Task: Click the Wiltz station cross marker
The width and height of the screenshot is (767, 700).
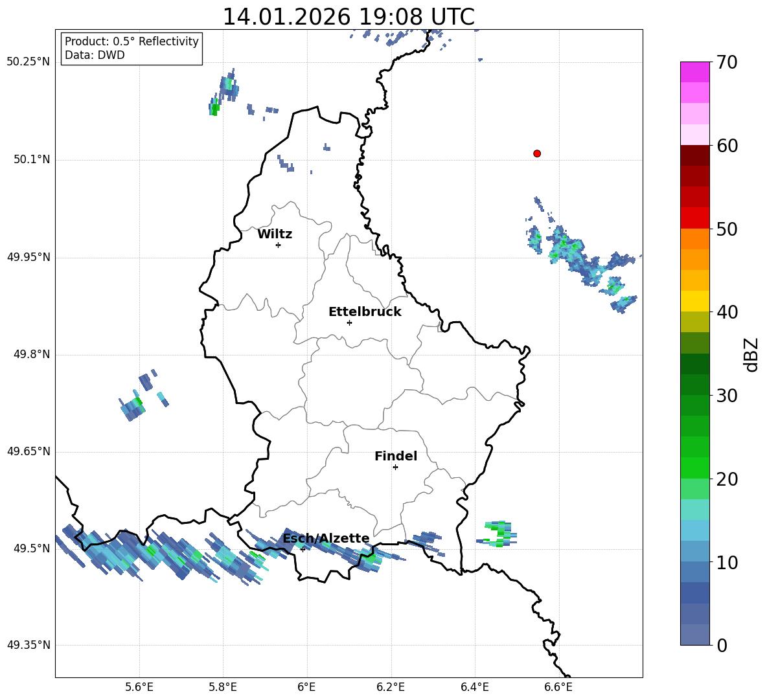Action: 278,245
